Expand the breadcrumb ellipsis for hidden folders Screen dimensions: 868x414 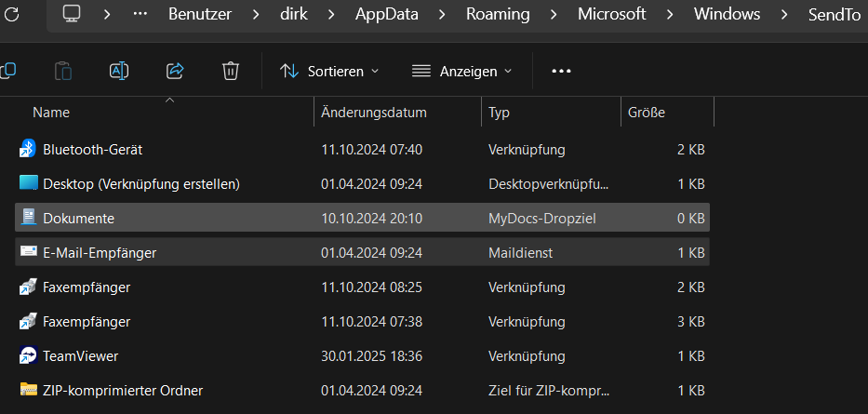coord(140,15)
